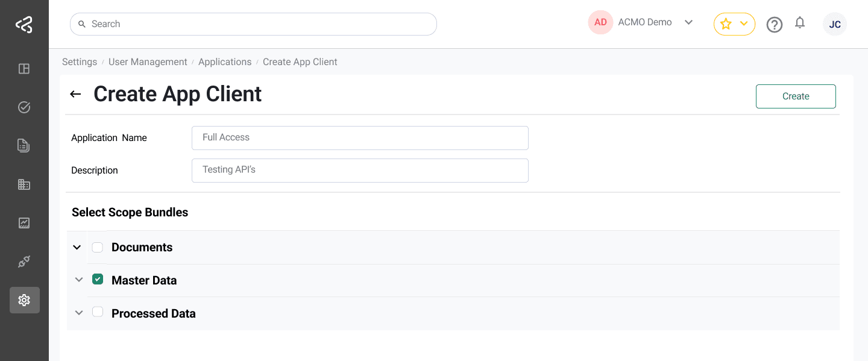View notifications via the bell icon

tap(800, 24)
